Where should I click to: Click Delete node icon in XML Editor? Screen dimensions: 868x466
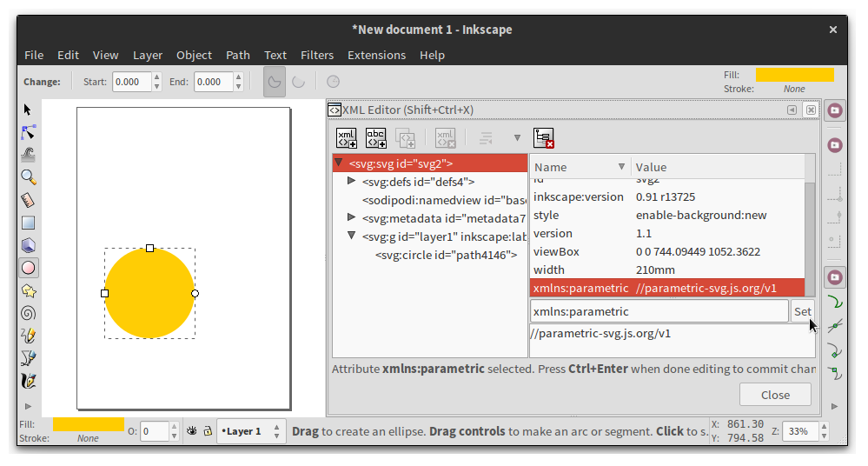tap(445, 138)
